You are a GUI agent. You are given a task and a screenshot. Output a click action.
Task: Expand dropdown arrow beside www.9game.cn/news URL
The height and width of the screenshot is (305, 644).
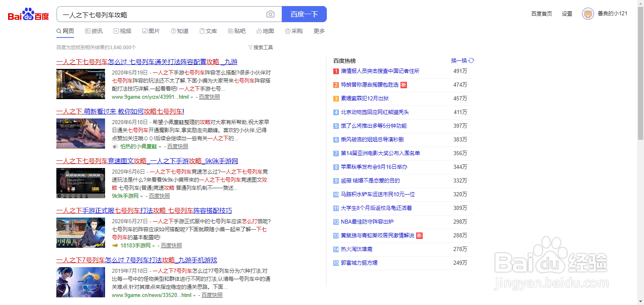pos(195,296)
